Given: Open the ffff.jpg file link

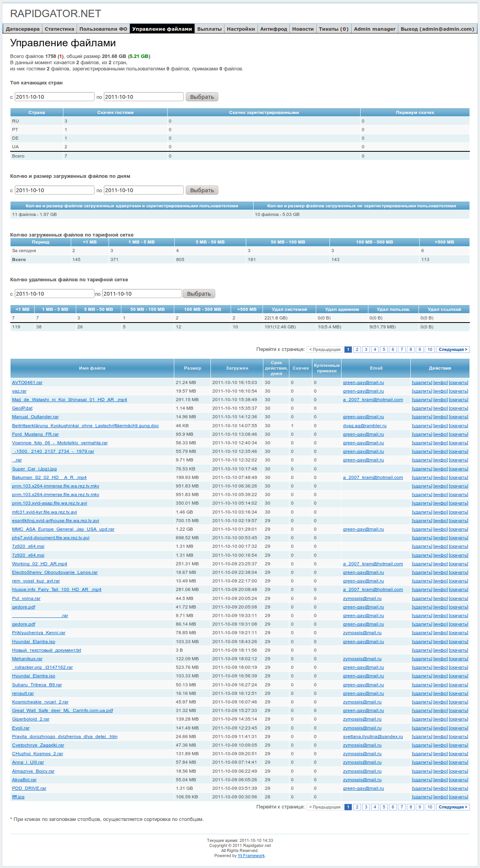Looking at the screenshot, I should [x=18, y=797].
